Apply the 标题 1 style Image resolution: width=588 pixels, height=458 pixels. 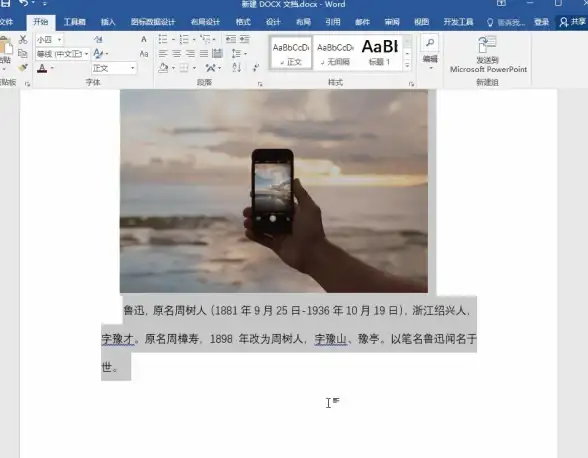(x=380, y=53)
